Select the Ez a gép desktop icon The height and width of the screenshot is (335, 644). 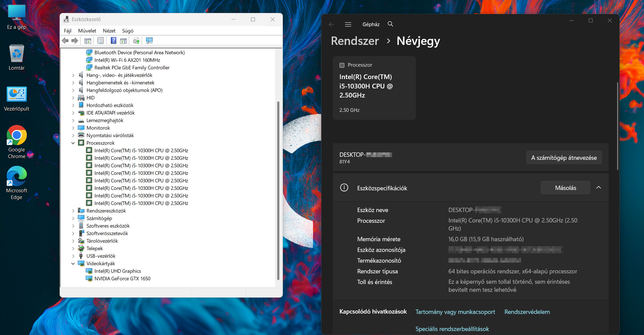(x=16, y=17)
